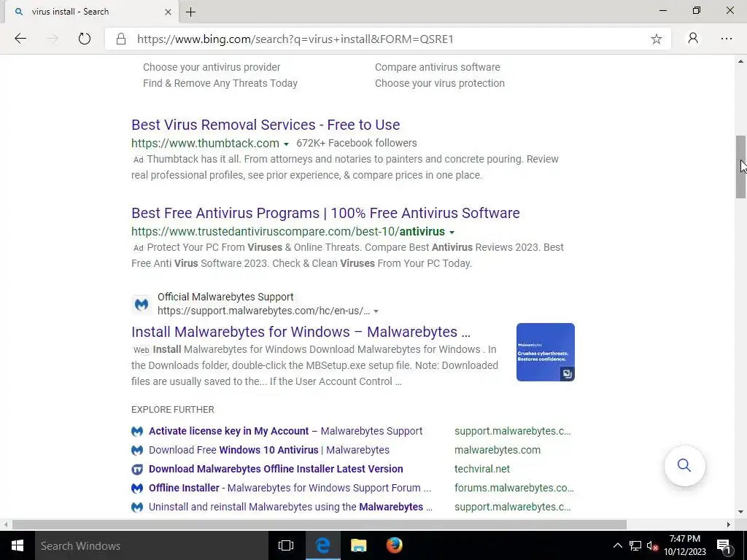Click the Search Windows taskbar box
747x560 pixels.
click(152, 545)
